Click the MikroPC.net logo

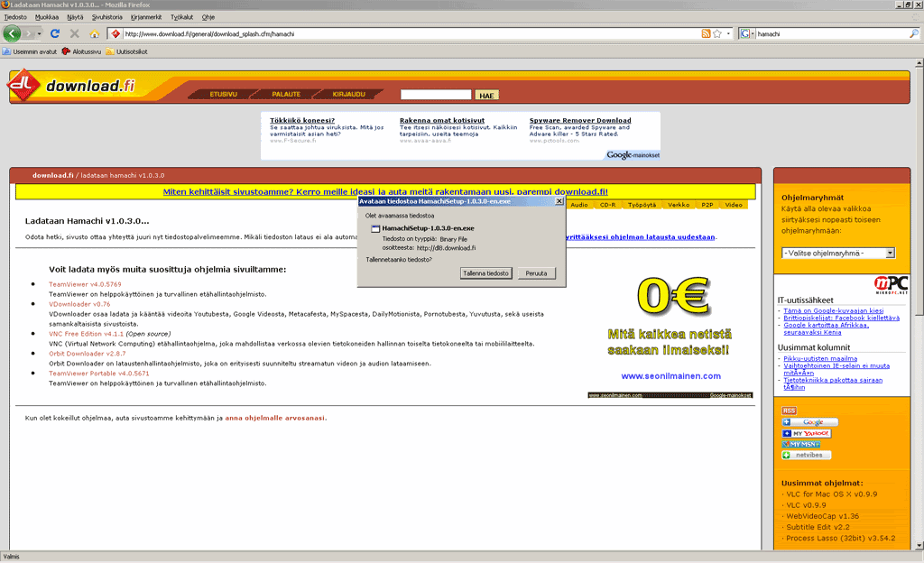pos(891,284)
